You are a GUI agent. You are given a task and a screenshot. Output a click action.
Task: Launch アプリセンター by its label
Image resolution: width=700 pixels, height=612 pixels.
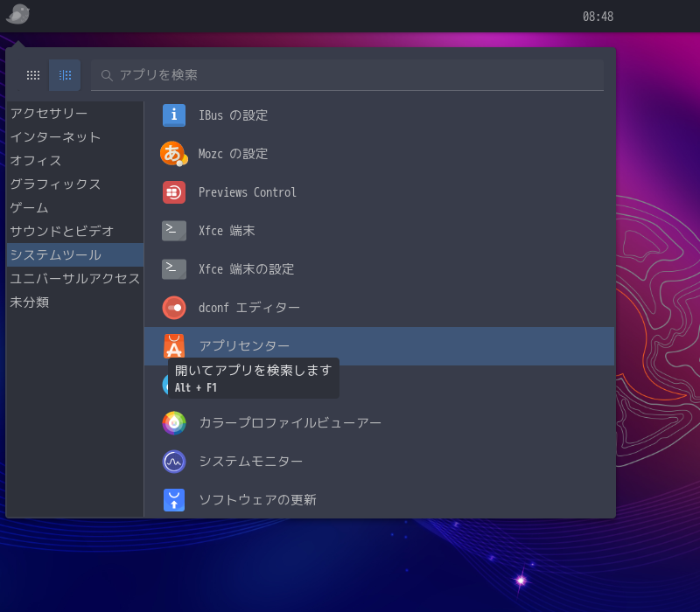(x=244, y=345)
